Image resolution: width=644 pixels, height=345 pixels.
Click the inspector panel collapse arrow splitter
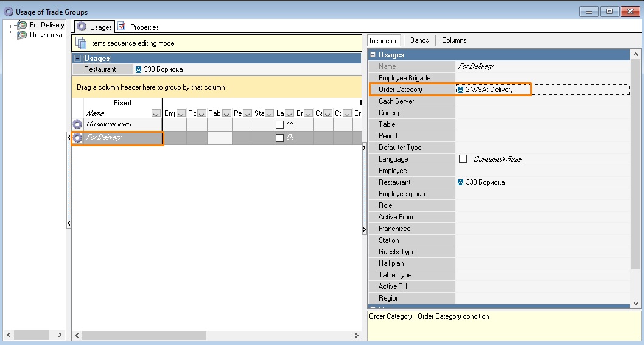point(364,189)
